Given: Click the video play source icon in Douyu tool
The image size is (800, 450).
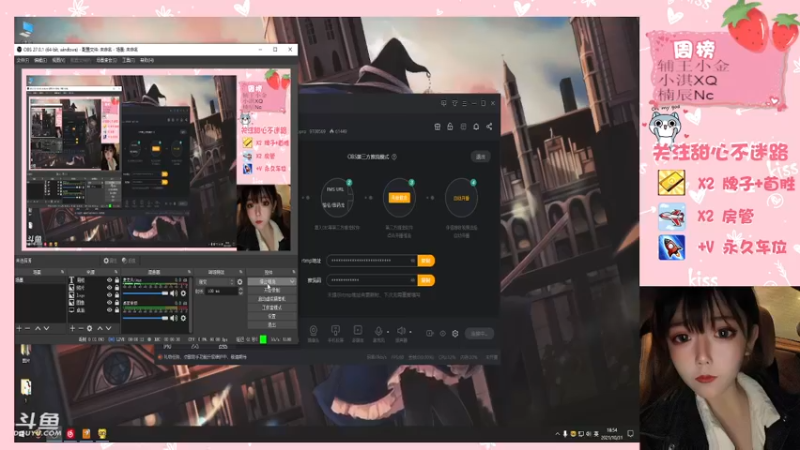Looking at the screenshot, I should tap(358, 331).
